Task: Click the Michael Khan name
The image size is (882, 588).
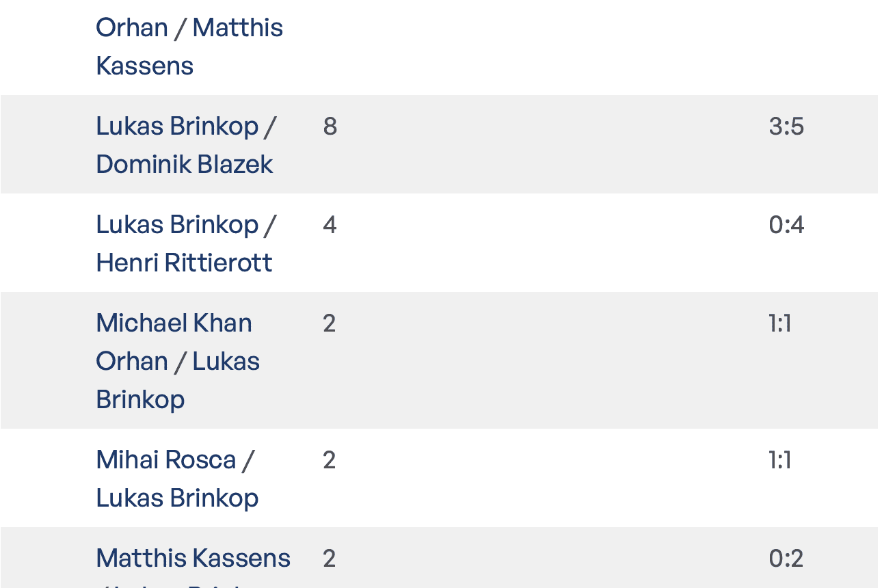Action: (174, 323)
